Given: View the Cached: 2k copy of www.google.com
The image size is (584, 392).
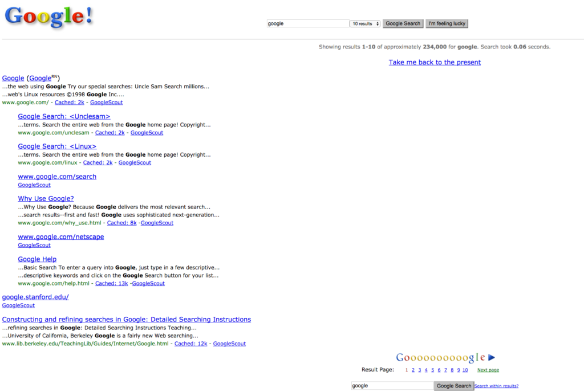Looking at the screenshot, I should pos(69,102).
